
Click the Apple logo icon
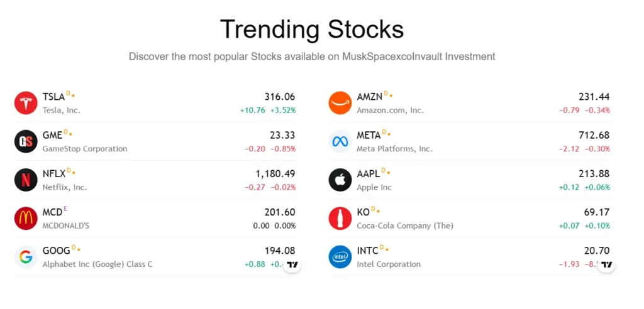(x=340, y=180)
